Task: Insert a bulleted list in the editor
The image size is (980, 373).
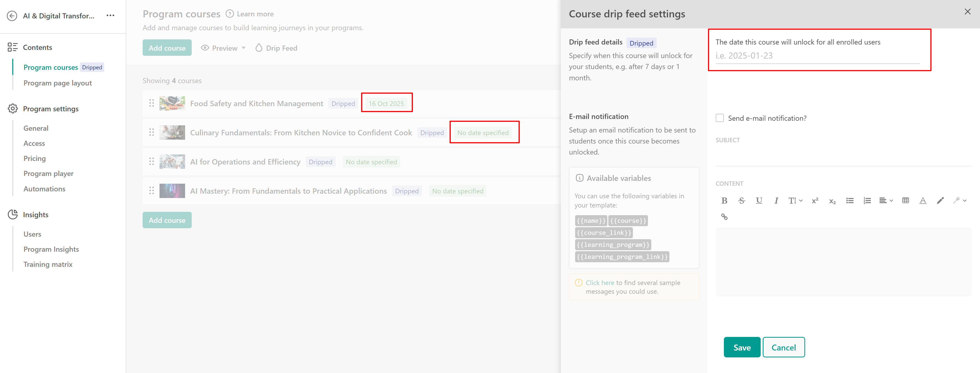Action: pyautogui.click(x=849, y=201)
